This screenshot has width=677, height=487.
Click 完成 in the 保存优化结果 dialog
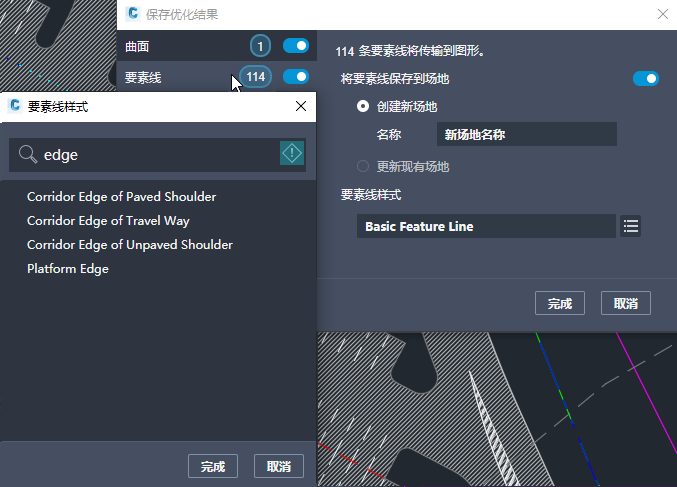pos(560,303)
